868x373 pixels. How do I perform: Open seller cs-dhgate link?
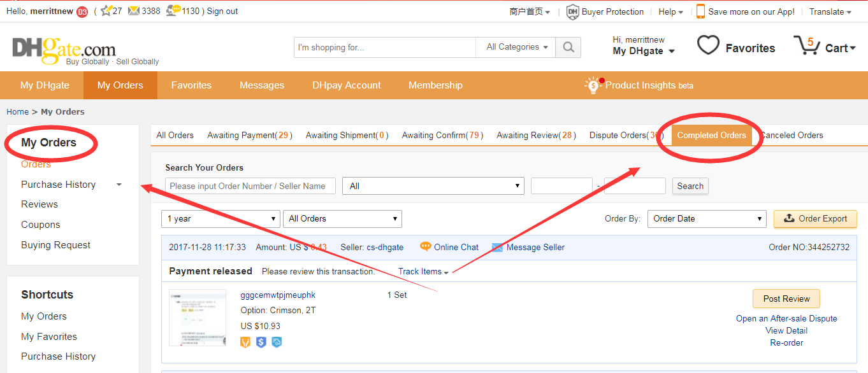(x=385, y=247)
